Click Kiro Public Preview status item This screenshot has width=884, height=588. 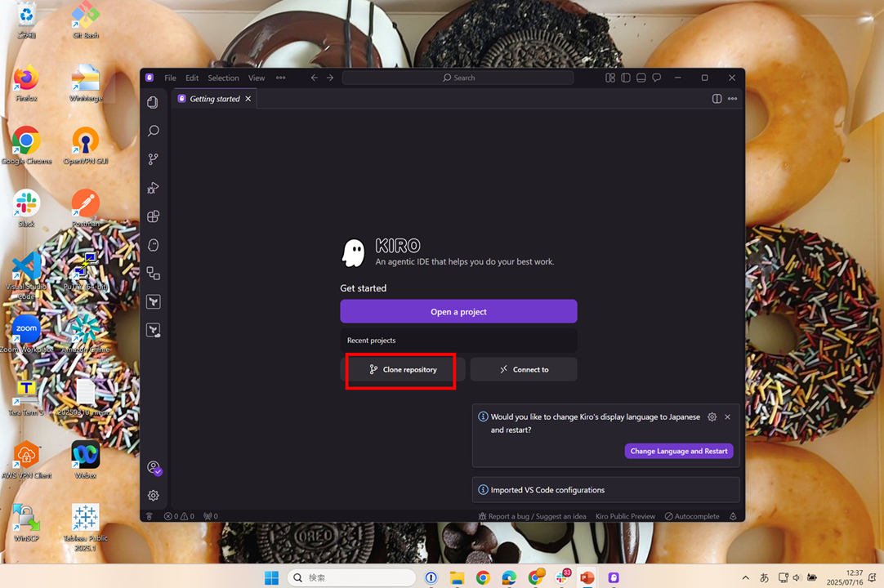[x=625, y=516]
